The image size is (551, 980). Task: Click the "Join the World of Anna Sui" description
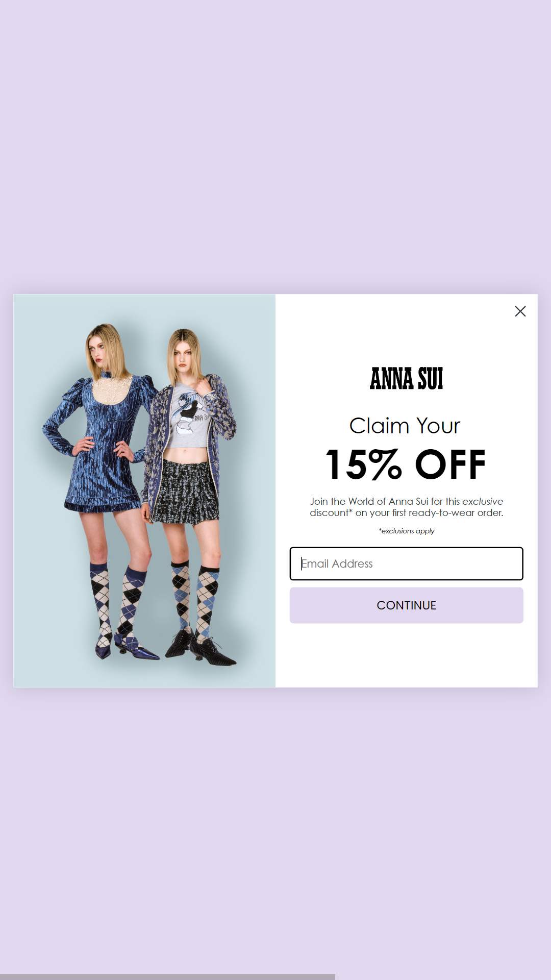pos(407,507)
